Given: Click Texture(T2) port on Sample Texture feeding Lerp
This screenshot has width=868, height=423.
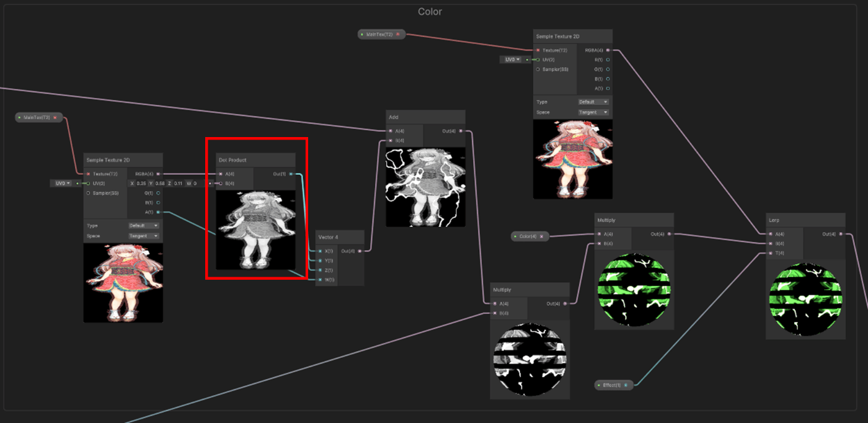Looking at the screenshot, I should pos(538,50).
